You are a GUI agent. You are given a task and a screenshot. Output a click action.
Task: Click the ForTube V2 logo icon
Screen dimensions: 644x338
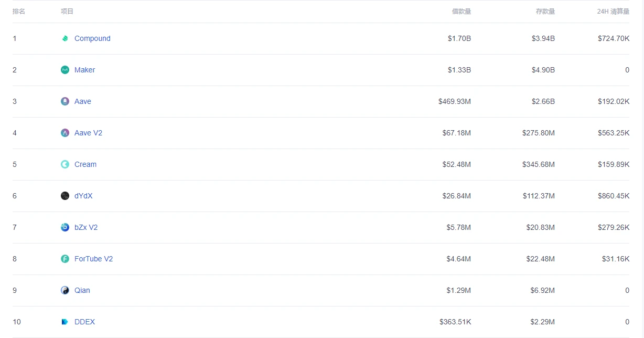pyautogui.click(x=65, y=259)
